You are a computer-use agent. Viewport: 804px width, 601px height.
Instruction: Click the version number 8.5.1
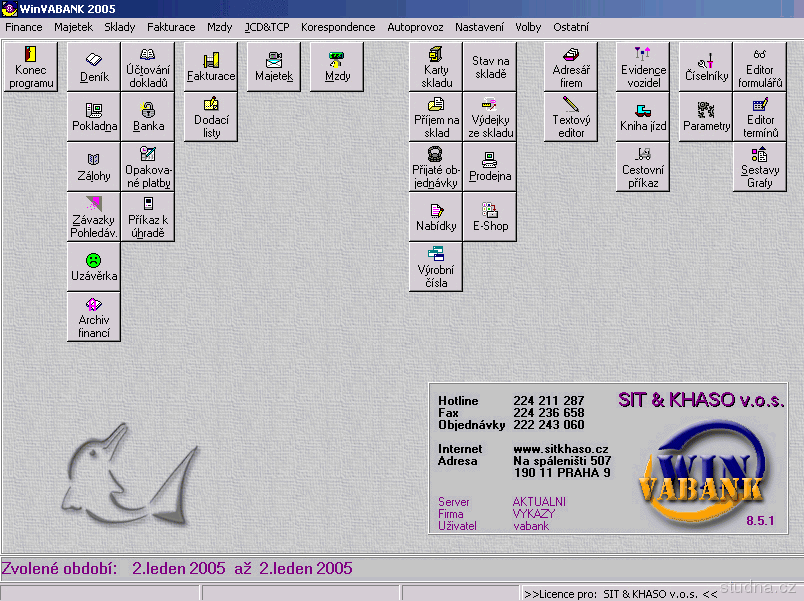coord(760,520)
